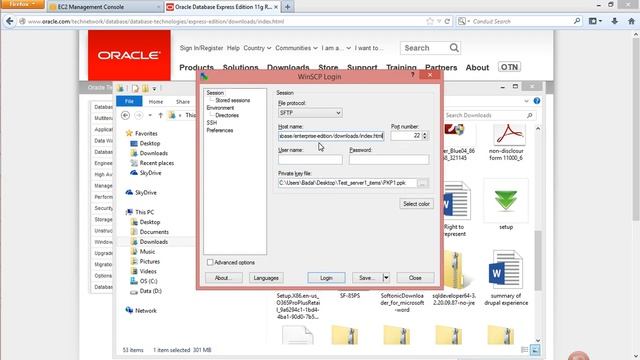Image resolution: width=640 pixels, height=360 pixels.
Task: Select This PC in Explorer sidebar
Action: pyautogui.click(x=144, y=212)
